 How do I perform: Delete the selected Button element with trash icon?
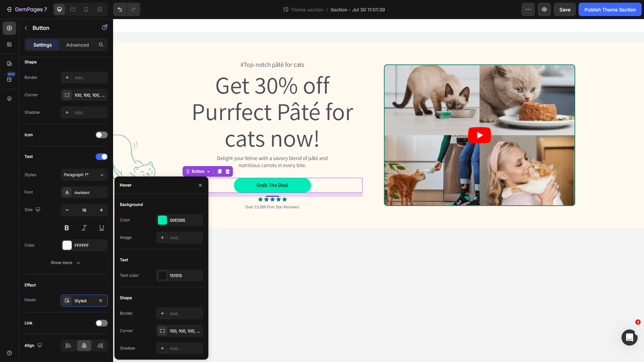pos(228,171)
